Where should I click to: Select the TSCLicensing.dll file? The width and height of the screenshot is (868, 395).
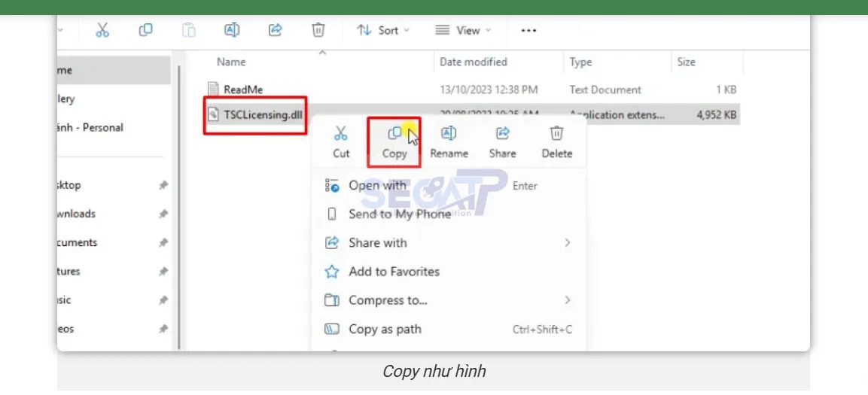[263, 115]
